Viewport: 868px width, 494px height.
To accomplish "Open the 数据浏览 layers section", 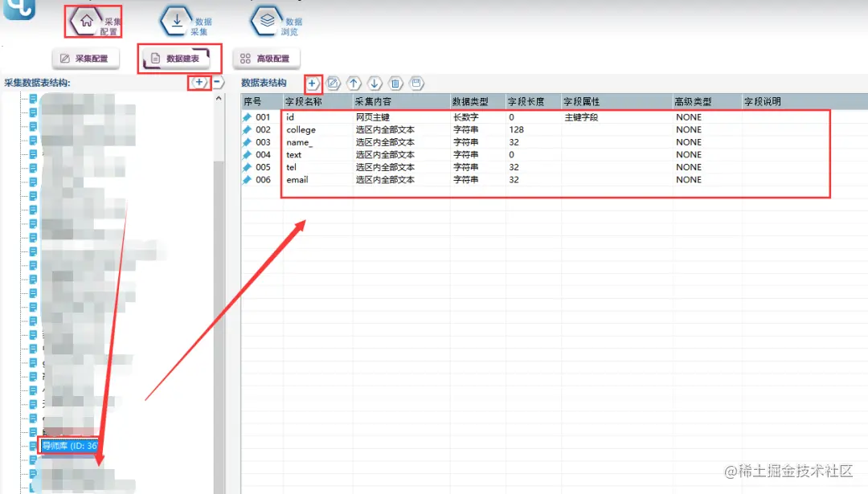I will 276,22.
